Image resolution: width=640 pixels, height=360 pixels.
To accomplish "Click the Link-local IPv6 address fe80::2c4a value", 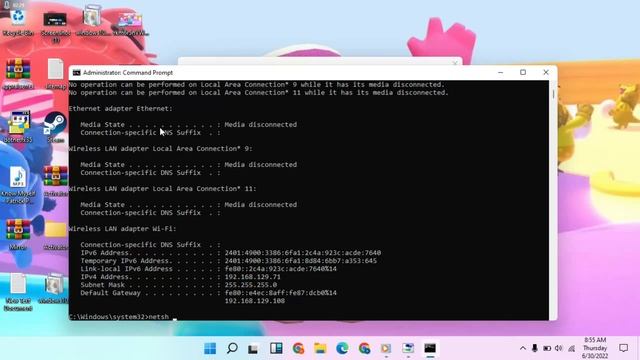I will pos(280,269).
